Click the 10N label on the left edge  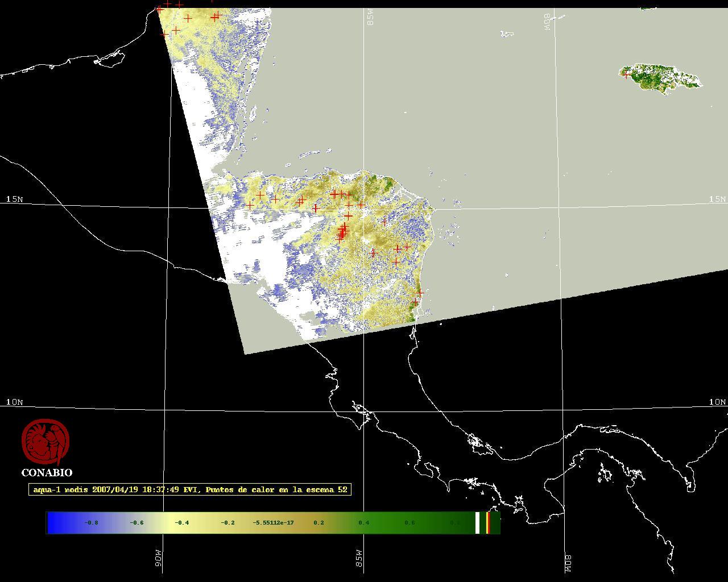pos(14,402)
